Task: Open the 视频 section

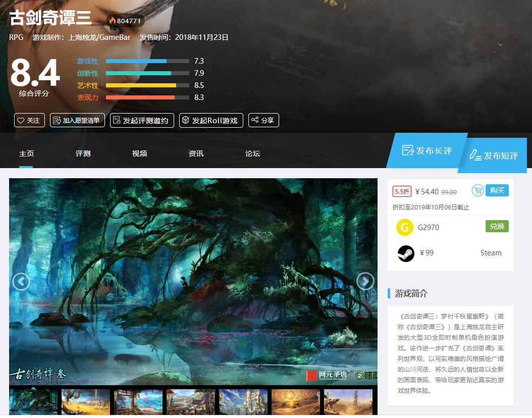Action: pos(139,153)
